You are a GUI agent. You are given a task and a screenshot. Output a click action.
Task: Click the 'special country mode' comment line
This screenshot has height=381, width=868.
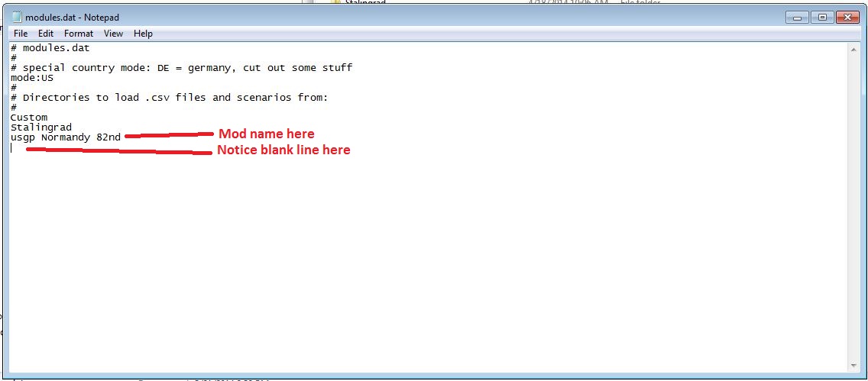(182, 68)
